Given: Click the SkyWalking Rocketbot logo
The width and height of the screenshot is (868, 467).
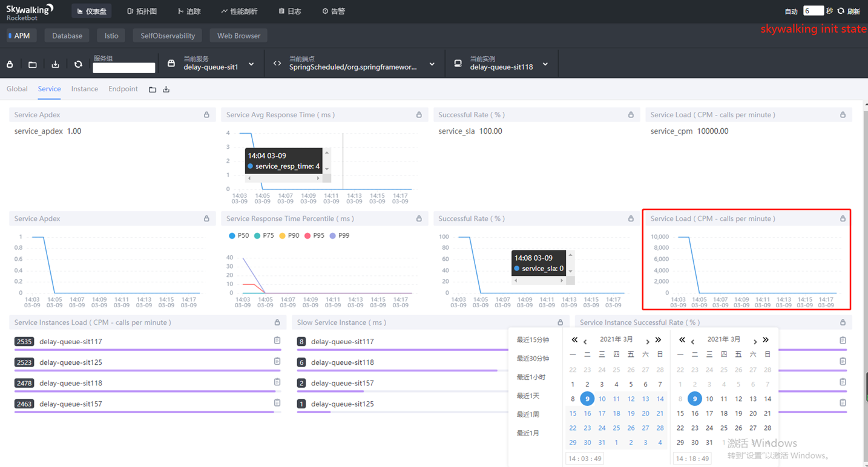Looking at the screenshot, I should click(x=30, y=11).
